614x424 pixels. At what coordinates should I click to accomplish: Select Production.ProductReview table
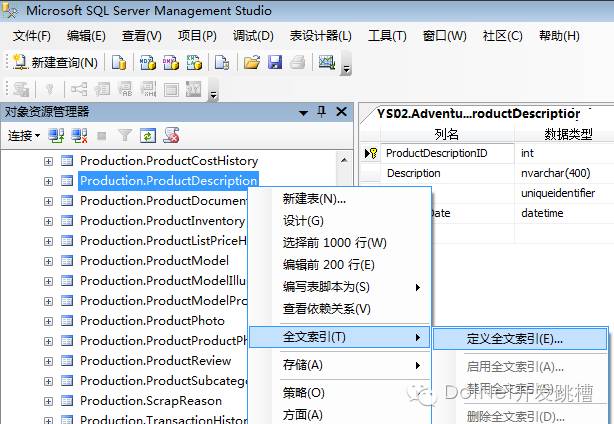click(x=155, y=361)
